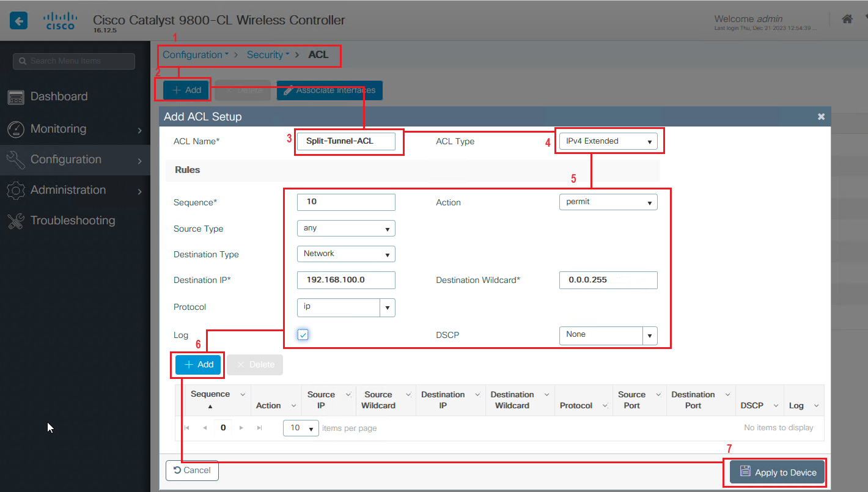The width and height of the screenshot is (868, 492).
Task: Click the Cisco logo
Action: click(x=61, y=22)
